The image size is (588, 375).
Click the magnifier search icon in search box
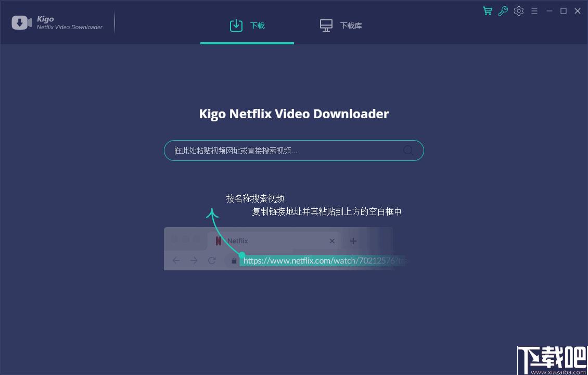coord(408,151)
